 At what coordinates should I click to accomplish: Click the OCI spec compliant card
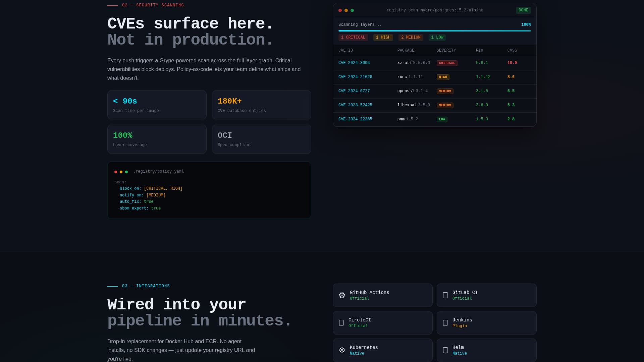(261, 139)
